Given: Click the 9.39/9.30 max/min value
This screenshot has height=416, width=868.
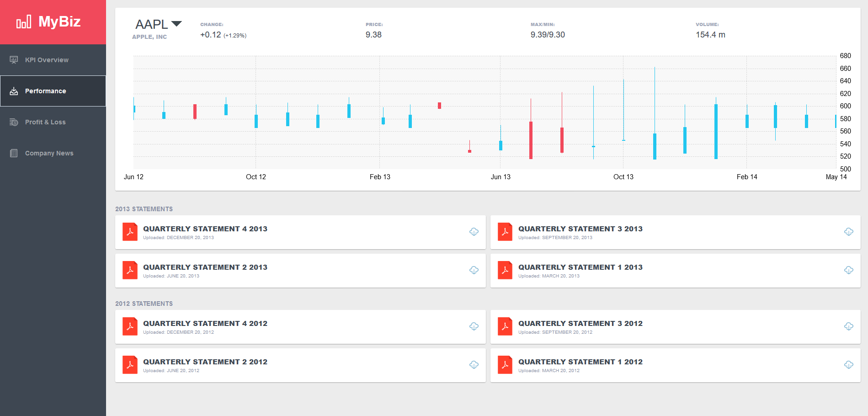Looking at the screenshot, I should [548, 35].
